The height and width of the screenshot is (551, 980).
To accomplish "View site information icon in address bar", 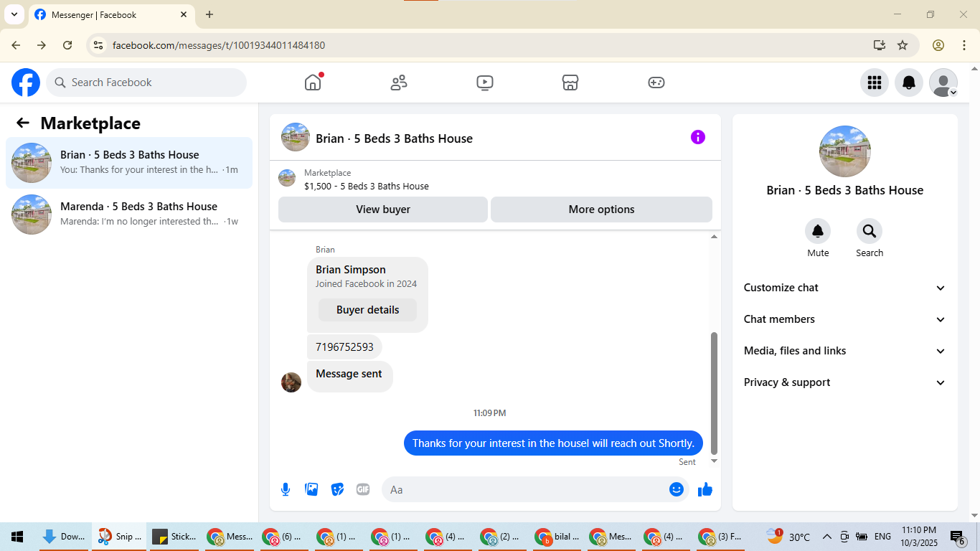I will click(x=99, y=45).
